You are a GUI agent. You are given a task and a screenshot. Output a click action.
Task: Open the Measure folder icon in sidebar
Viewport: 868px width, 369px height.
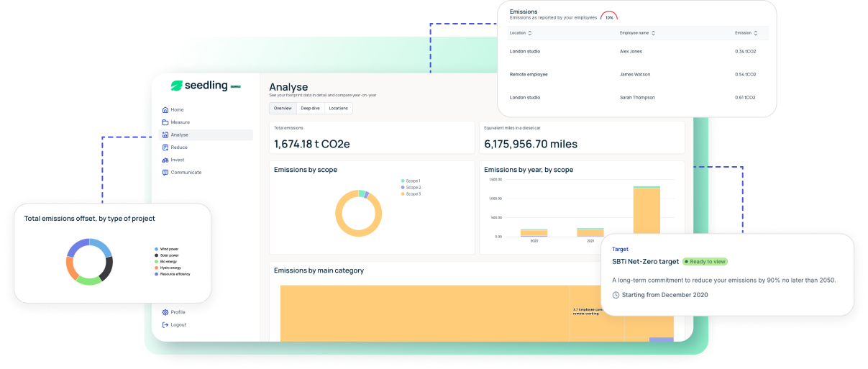pyautogui.click(x=165, y=122)
